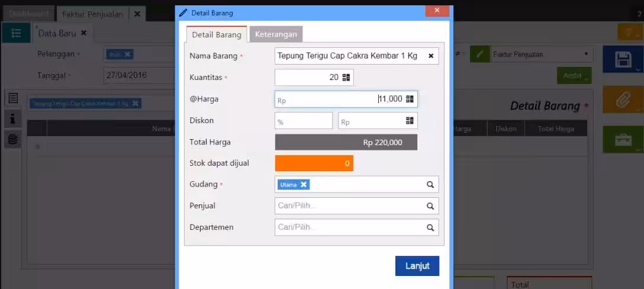Image resolution: width=644 pixels, height=289 pixels.
Task: Switch to the Keterangan tab
Action: [276, 34]
